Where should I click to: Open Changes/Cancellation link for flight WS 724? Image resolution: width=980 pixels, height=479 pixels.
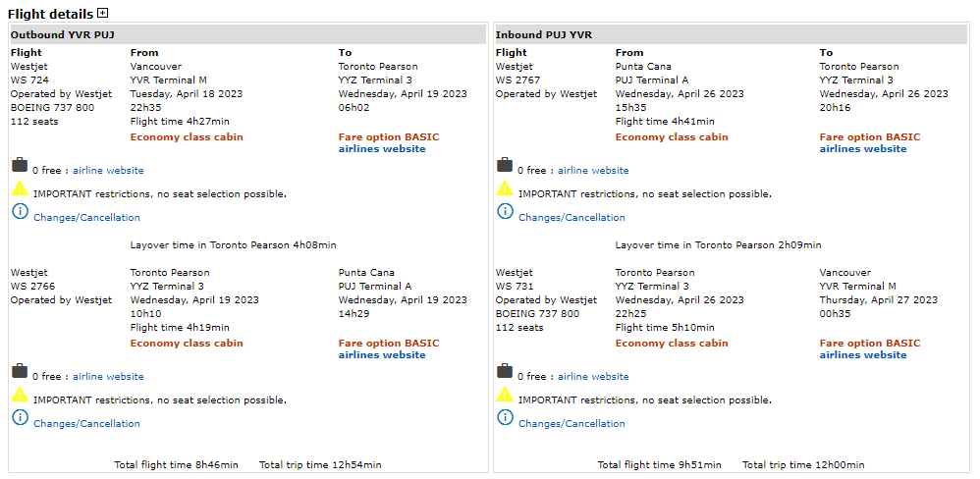86,218
